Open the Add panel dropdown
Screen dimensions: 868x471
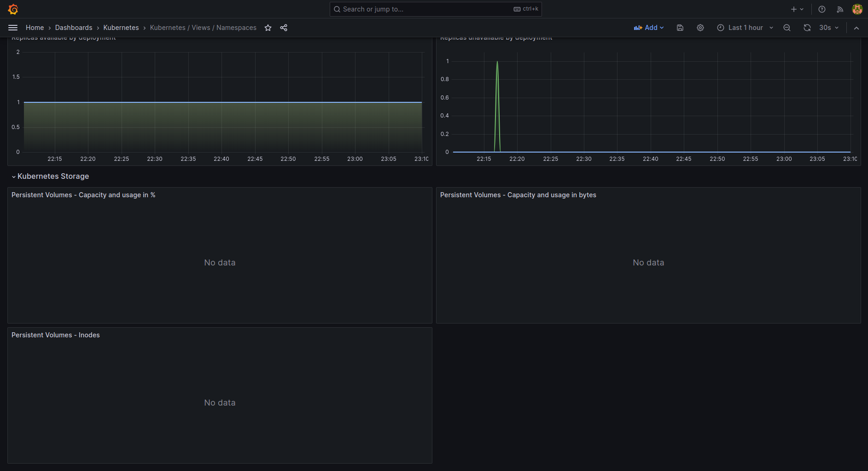pos(649,28)
